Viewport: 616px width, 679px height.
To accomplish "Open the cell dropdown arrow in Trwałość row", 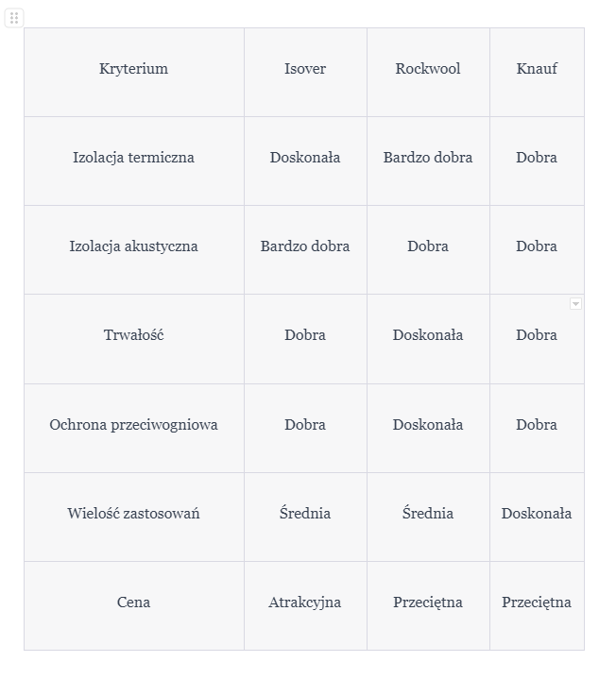I will (575, 304).
